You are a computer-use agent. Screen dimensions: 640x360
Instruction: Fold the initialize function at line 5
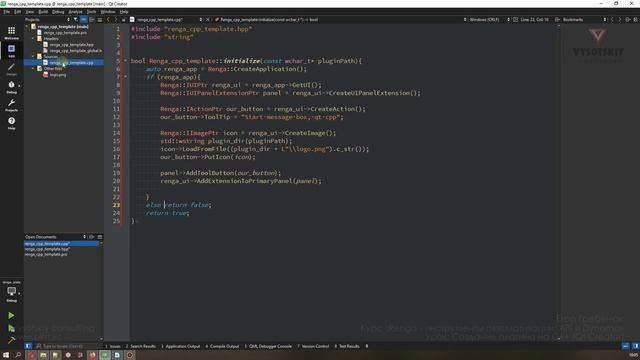point(126,61)
